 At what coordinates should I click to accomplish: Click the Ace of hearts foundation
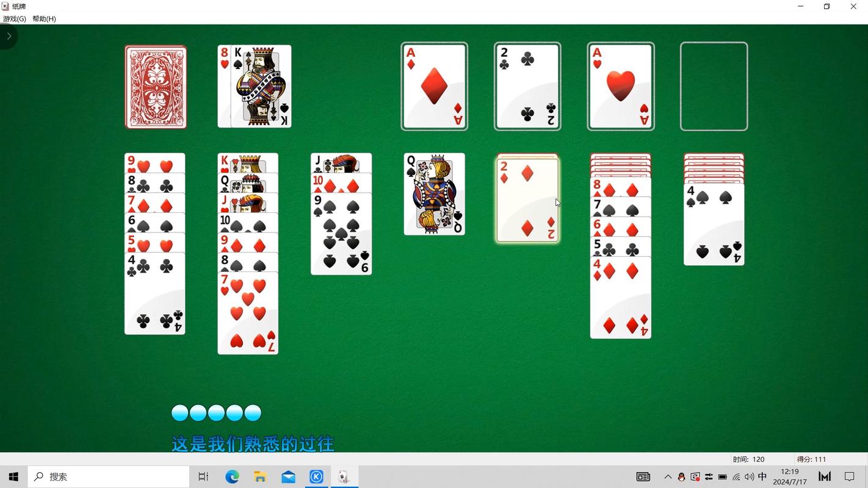tap(621, 87)
